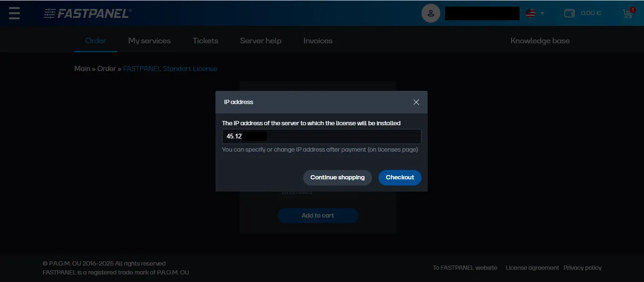
Task: Go to Server help
Action: (x=260, y=40)
